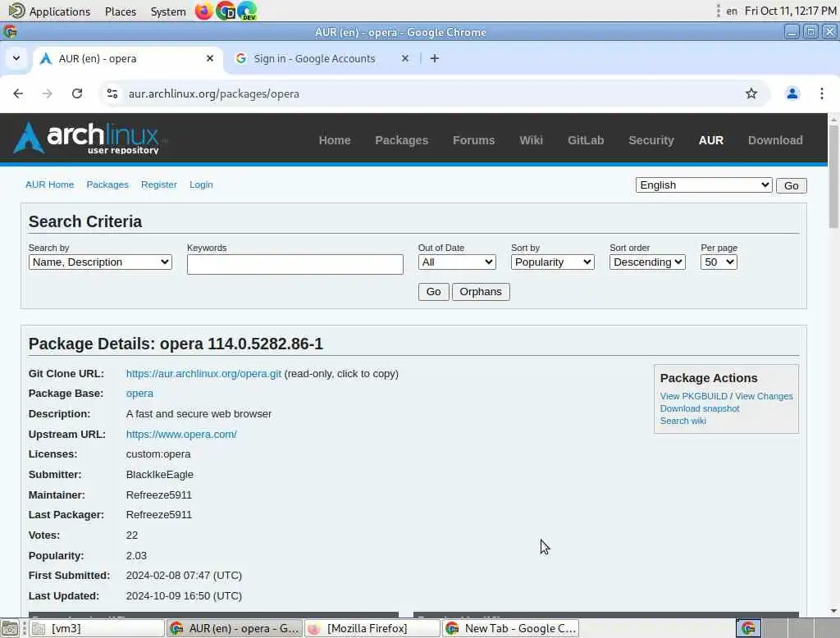Click the address bar URL

214,93
